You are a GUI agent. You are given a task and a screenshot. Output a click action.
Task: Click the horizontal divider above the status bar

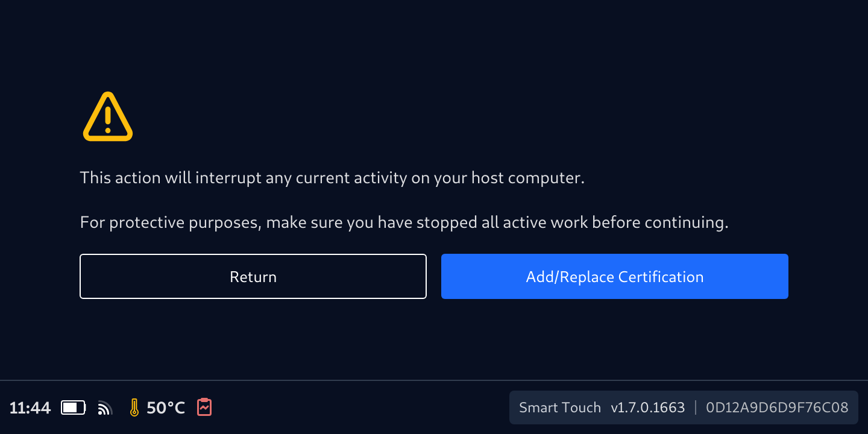coord(434,380)
